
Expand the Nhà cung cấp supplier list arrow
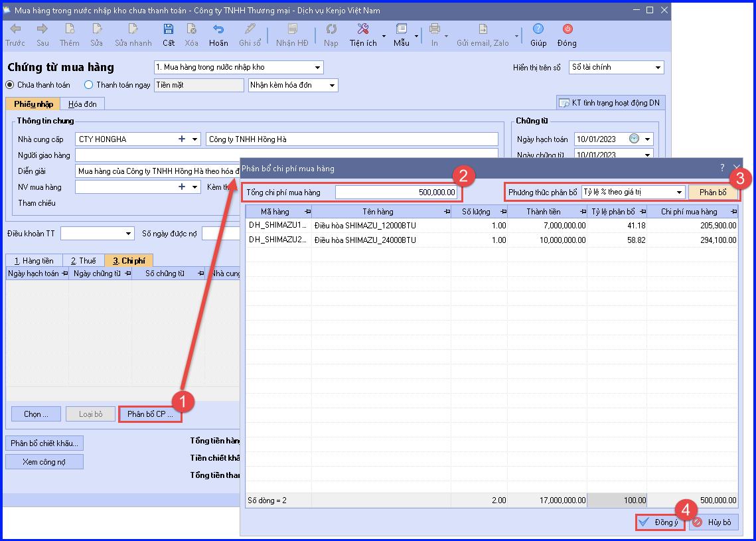[194, 139]
